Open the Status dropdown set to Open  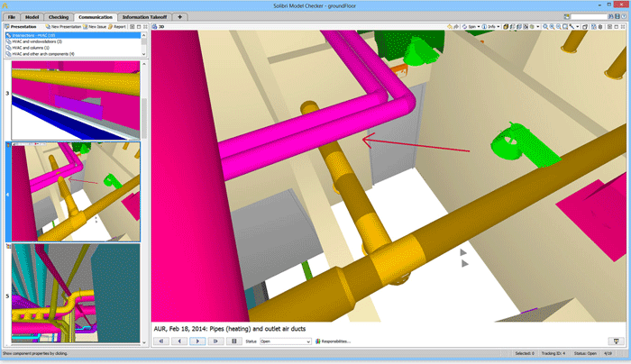coord(285,341)
